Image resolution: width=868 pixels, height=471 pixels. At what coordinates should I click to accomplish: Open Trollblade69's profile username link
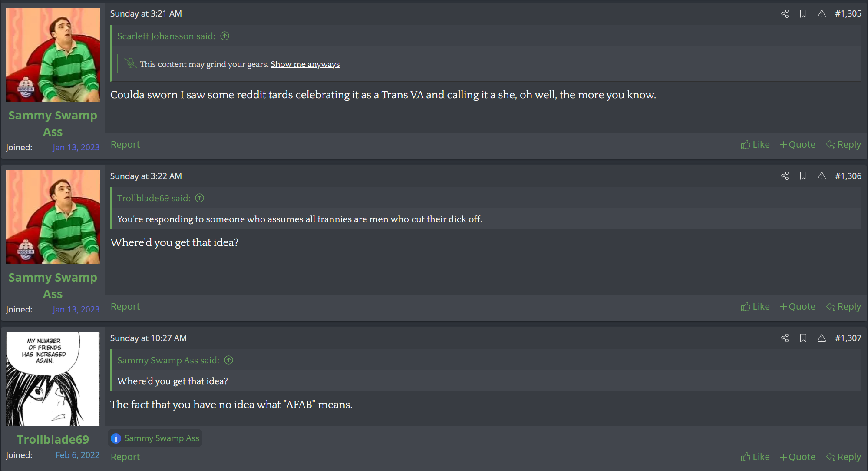[x=53, y=439]
